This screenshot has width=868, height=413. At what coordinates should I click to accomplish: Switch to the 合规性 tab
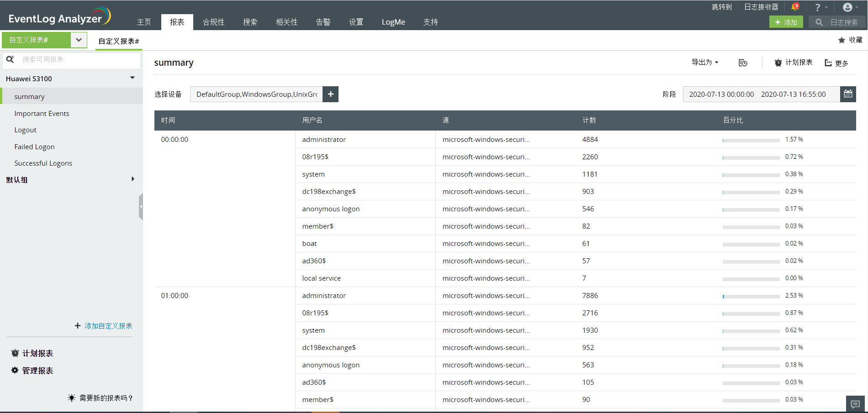pyautogui.click(x=213, y=21)
